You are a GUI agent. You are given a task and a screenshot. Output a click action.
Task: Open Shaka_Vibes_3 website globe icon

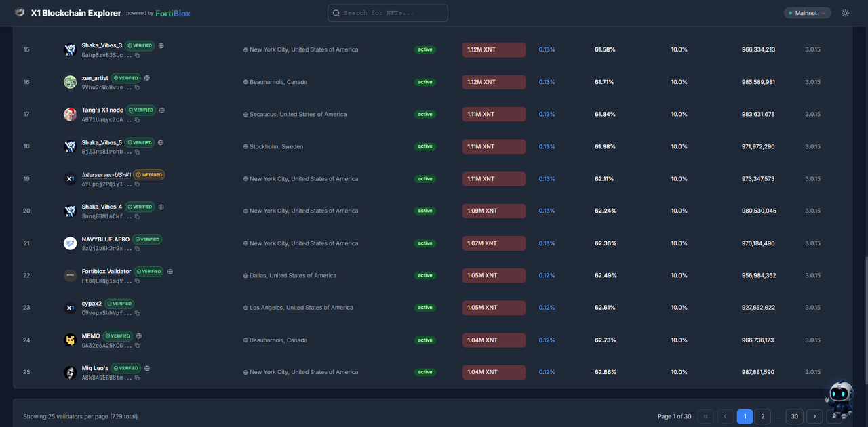tap(161, 45)
